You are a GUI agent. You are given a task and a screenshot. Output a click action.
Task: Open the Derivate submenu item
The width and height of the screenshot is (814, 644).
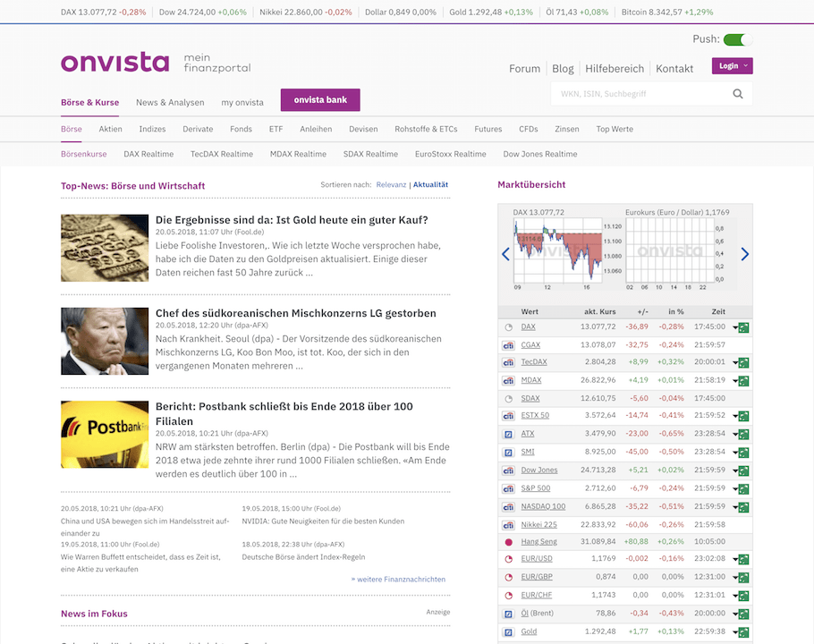click(x=198, y=129)
